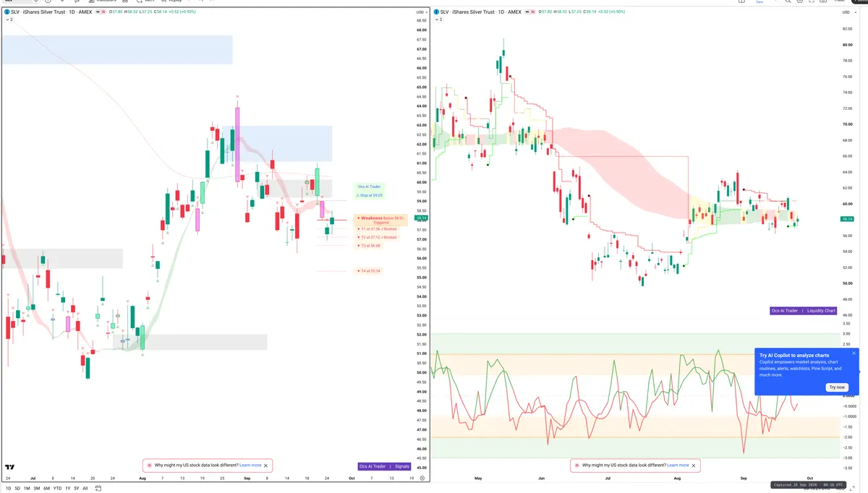Click the SLV symbol title on left chart
This screenshot has height=493, width=868.
[x=51, y=12]
